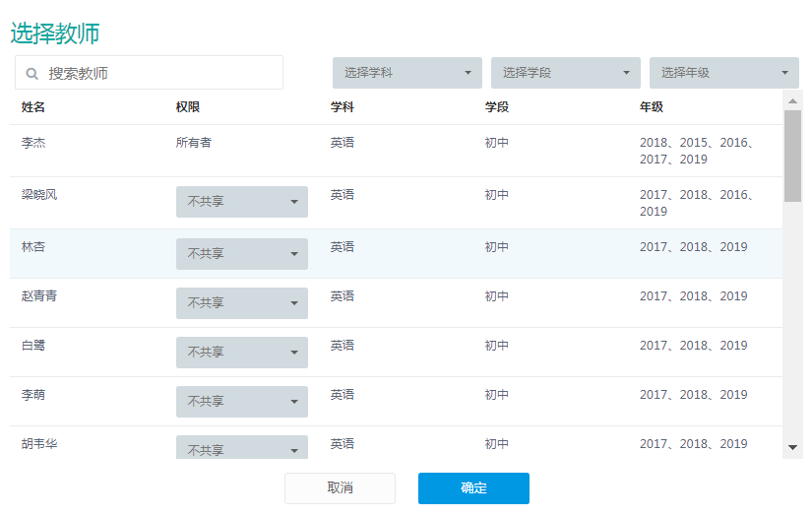Screen dimensions: 812x517
Task: Click the scrollbar down arrow
Action: click(x=792, y=448)
